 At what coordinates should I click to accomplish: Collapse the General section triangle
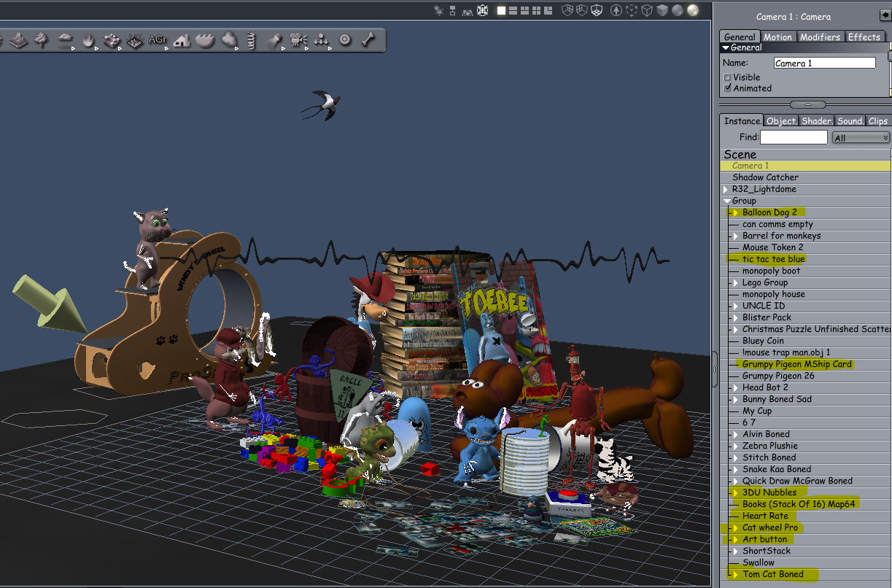pos(726,48)
